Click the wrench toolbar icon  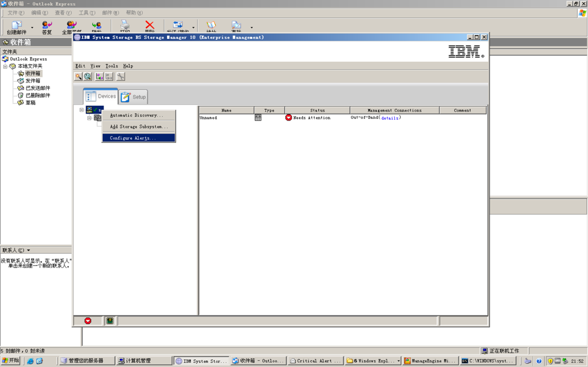(x=120, y=77)
